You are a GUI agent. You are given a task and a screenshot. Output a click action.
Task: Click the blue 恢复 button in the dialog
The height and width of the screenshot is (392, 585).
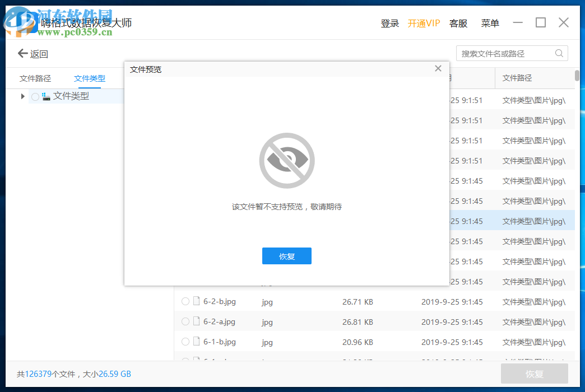click(x=286, y=256)
